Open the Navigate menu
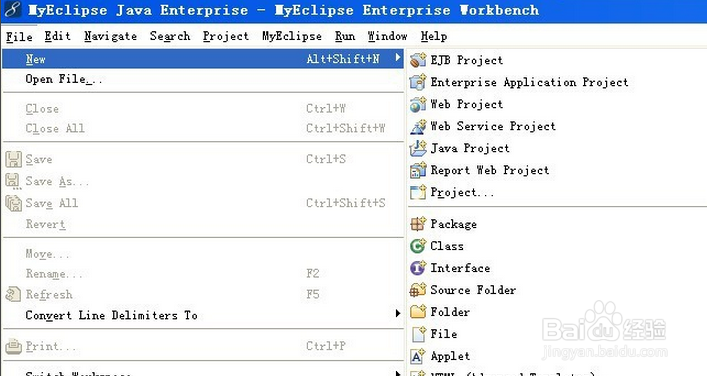 click(110, 36)
